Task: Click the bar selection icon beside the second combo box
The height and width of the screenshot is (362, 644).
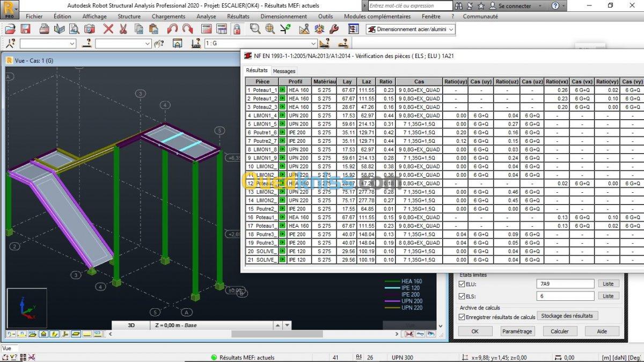Action: click(x=86, y=44)
